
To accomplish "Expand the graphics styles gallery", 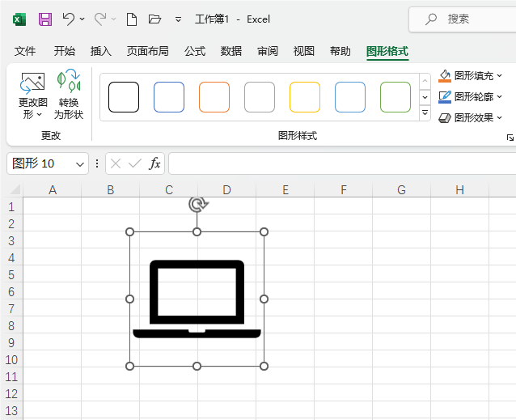I will 425,113.
